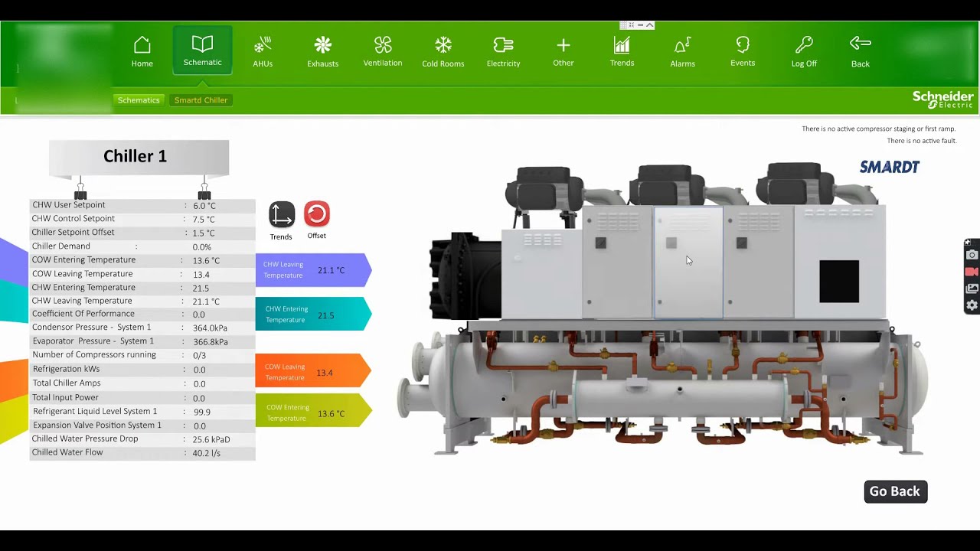Image resolution: width=980 pixels, height=551 pixels.
Task: Open the AHUs page
Action: tap(263, 52)
